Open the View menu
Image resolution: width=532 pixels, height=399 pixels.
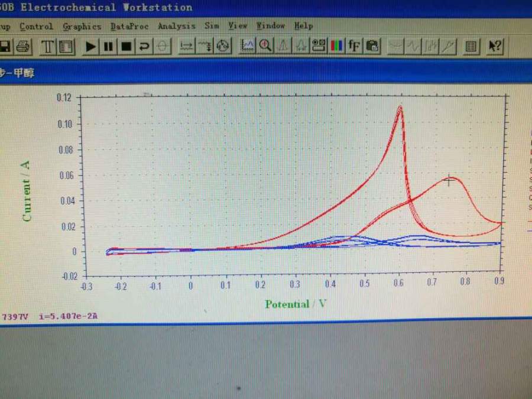[x=238, y=26]
